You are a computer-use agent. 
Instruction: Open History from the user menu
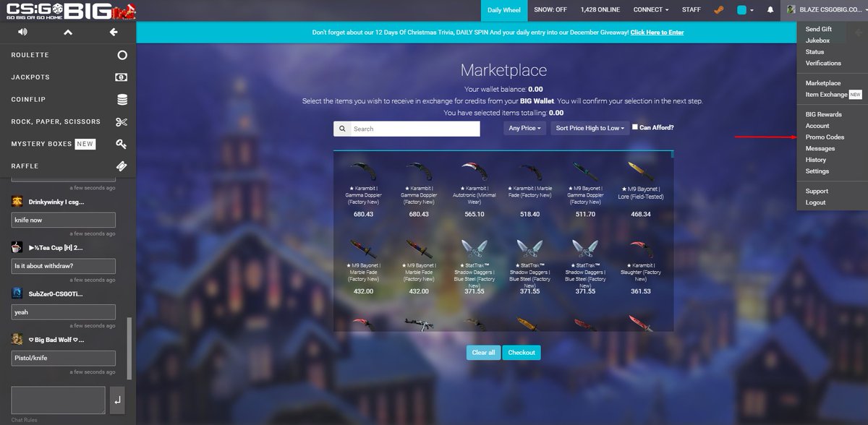tap(816, 160)
